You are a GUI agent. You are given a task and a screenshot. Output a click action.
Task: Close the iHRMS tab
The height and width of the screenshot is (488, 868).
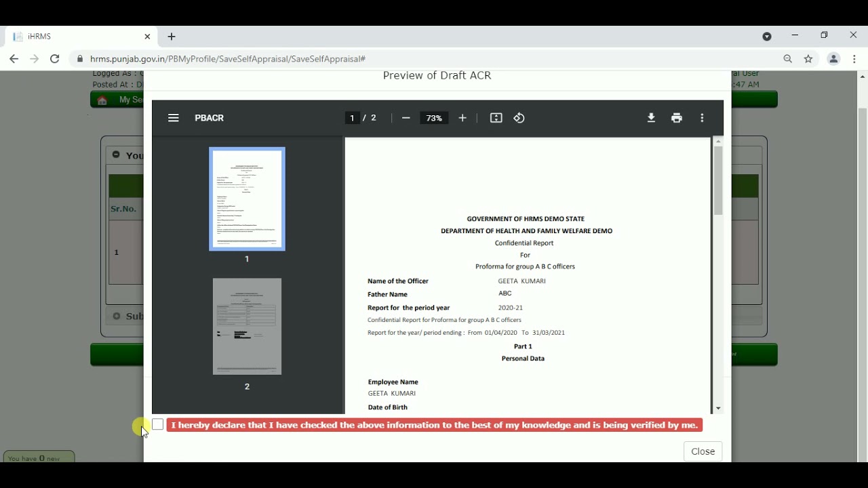[147, 37]
